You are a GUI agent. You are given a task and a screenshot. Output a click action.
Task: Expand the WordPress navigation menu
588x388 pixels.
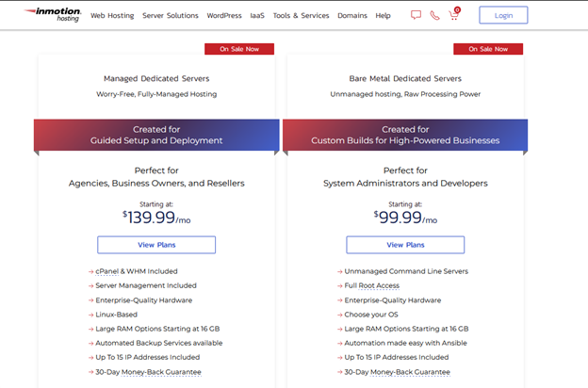click(224, 15)
